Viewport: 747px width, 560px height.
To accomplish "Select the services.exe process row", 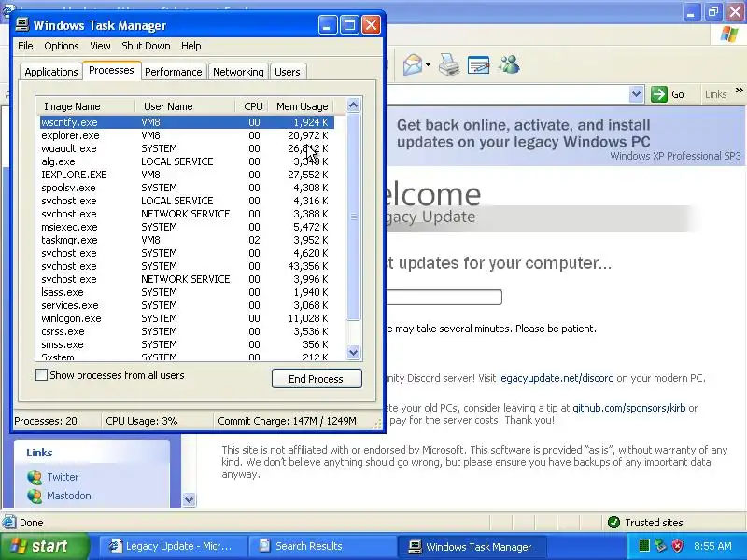I will 187,305.
